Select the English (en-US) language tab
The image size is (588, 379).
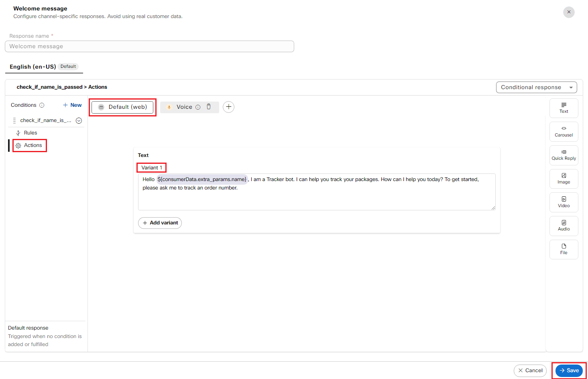(x=33, y=67)
